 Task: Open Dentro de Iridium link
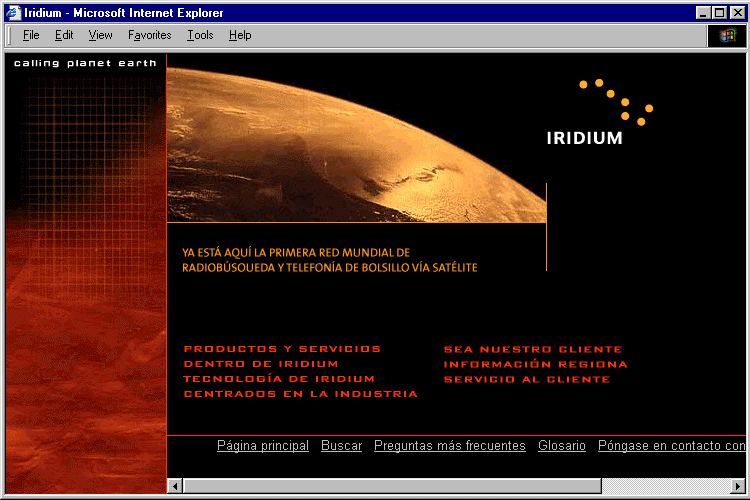[x=261, y=364]
